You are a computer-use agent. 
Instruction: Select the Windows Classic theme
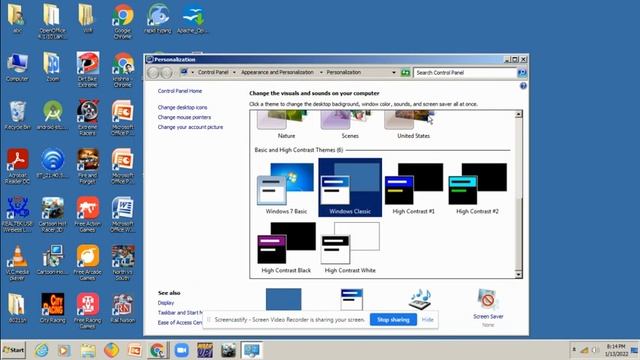[350, 187]
